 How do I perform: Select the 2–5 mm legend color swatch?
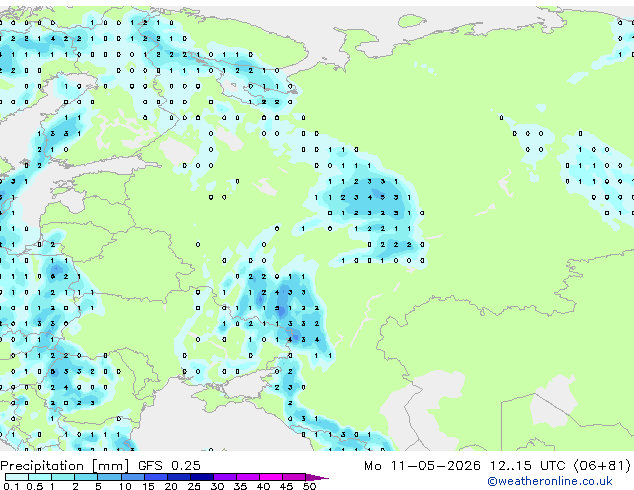tap(86, 477)
